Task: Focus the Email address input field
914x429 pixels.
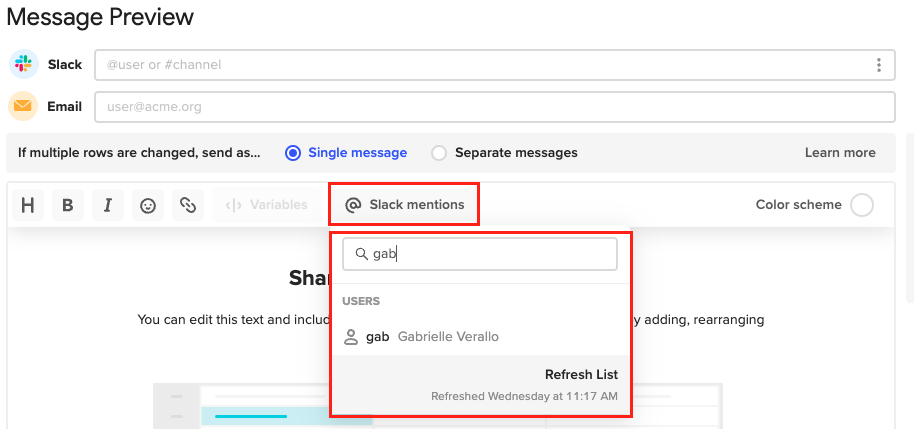Action: tap(495, 107)
